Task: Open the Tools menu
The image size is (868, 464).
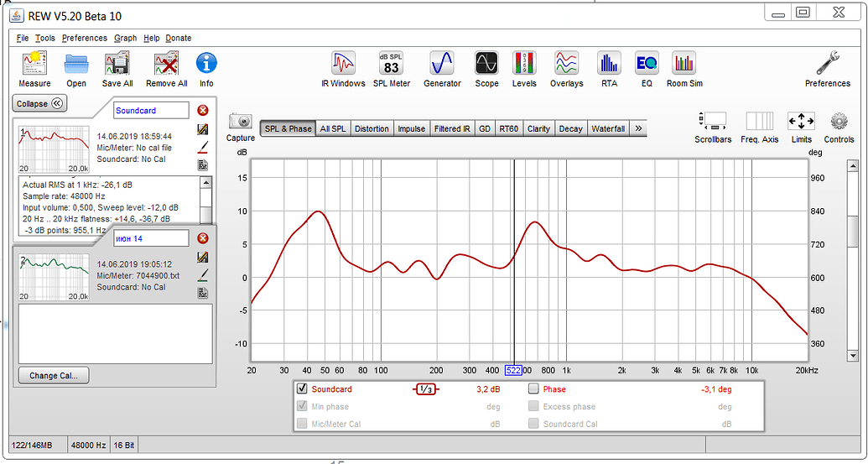Action: tap(45, 38)
